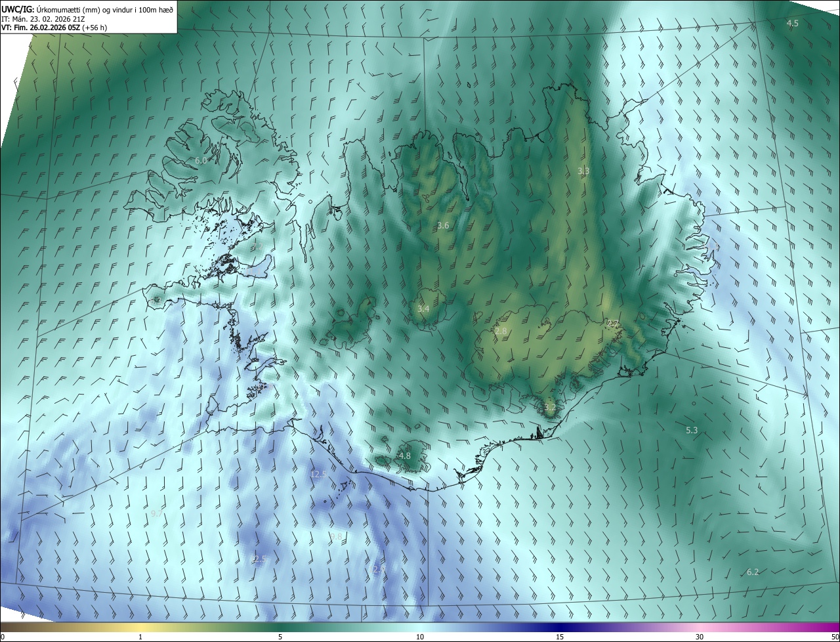
Task: Click the 3.4 value label on the map
Action: [x=423, y=309]
